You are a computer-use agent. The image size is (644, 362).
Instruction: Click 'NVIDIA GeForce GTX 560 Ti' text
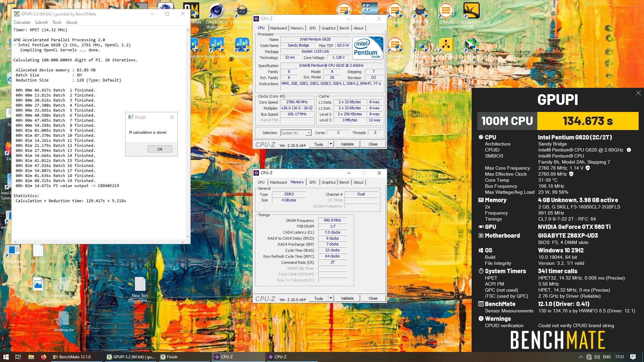coord(574,227)
